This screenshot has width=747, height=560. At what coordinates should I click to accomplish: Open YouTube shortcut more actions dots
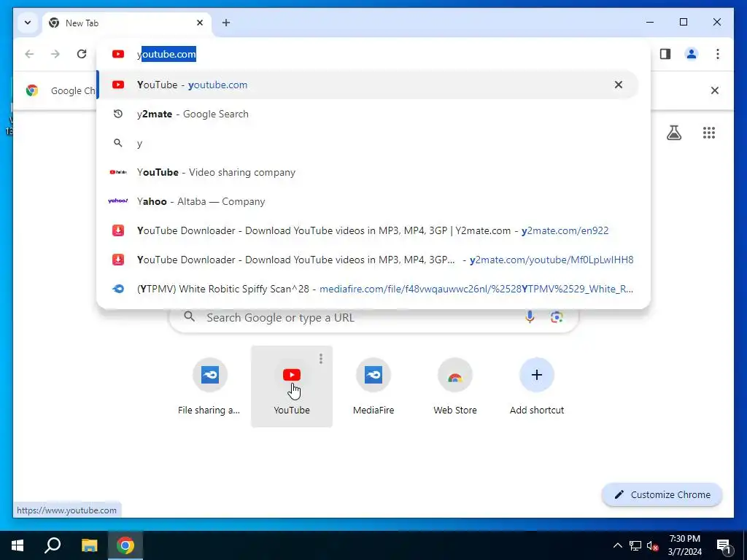point(321,359)
